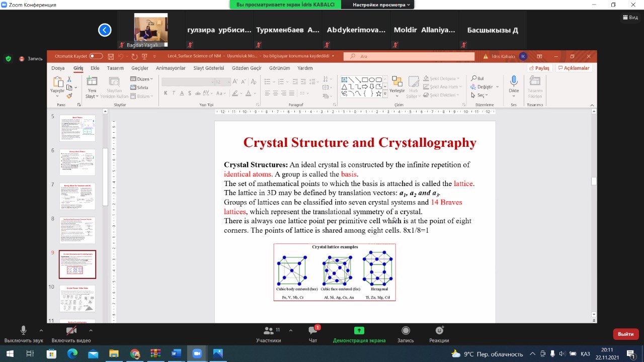Click the green Демонстрация экрана share button

tap(359, 331)
